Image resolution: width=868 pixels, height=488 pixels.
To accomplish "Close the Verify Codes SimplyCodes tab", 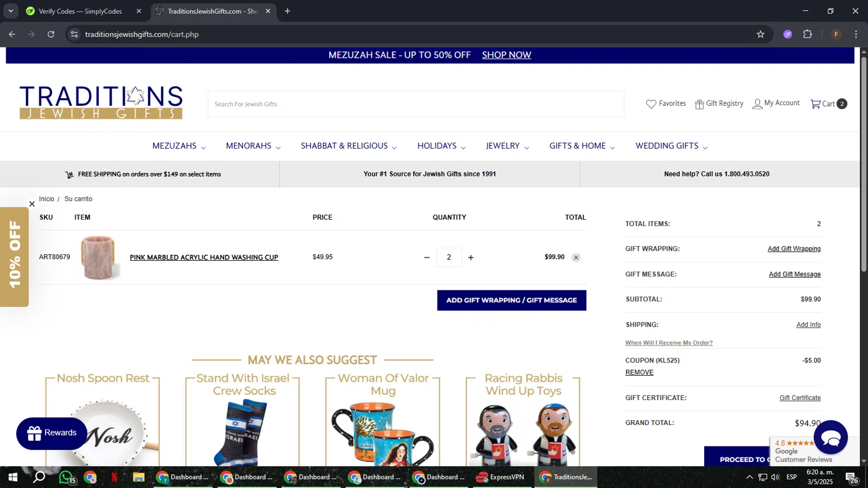I will pos(139,11).
